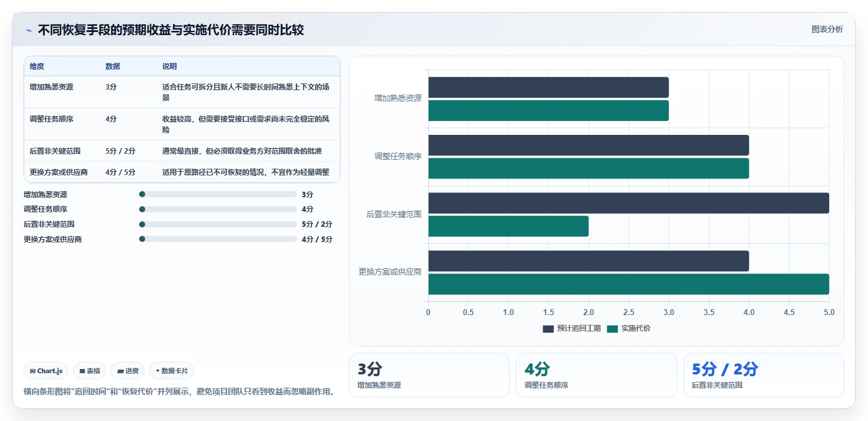Click the green bar for 后置非关键范围
Image resolution: width=868 pixels, height=421 pixels.
coord(508,226)
